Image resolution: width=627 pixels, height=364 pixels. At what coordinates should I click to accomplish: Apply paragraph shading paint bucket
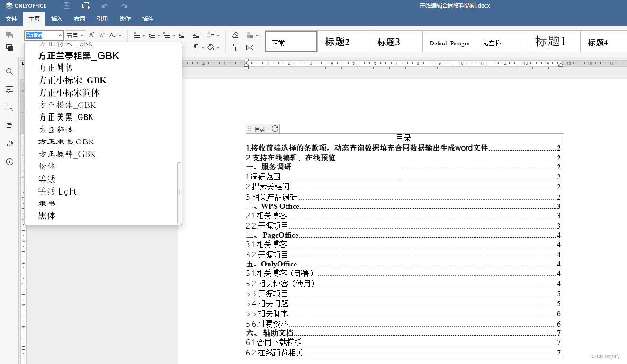211,47
